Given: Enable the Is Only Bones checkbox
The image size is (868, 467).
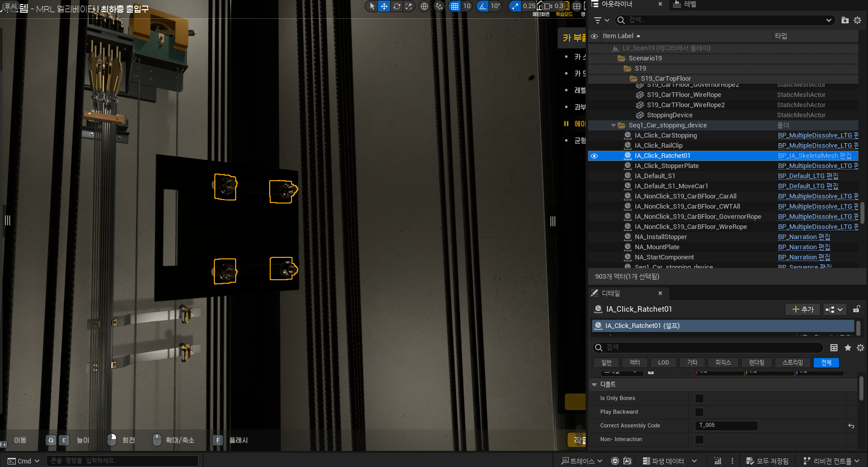Looking at the screenshot, I should coord(699,398).
